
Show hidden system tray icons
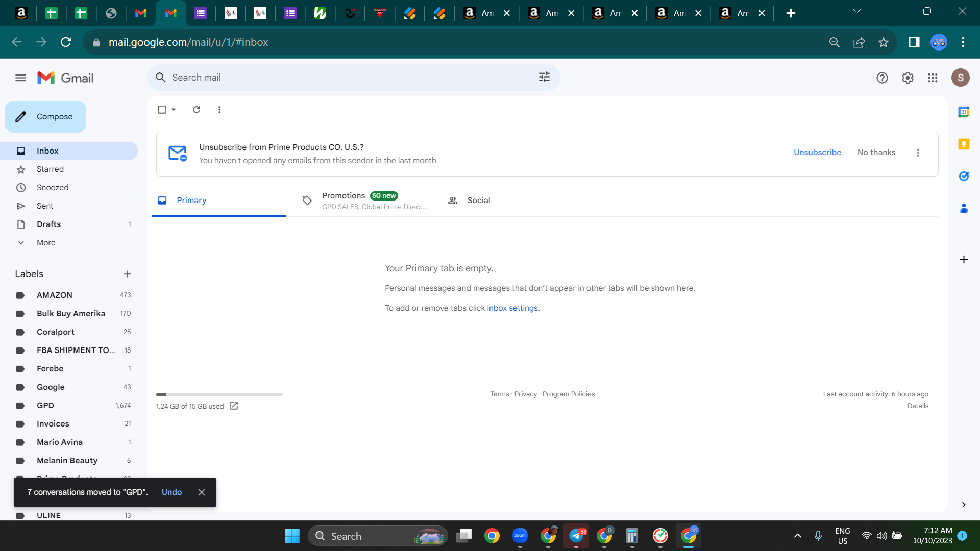798,536
